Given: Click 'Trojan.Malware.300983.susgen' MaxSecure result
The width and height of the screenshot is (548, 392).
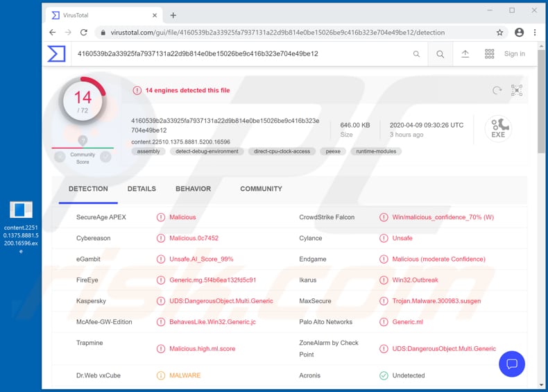Looking at the screenshot, I should pyautogui.click(x=436, y=301).
